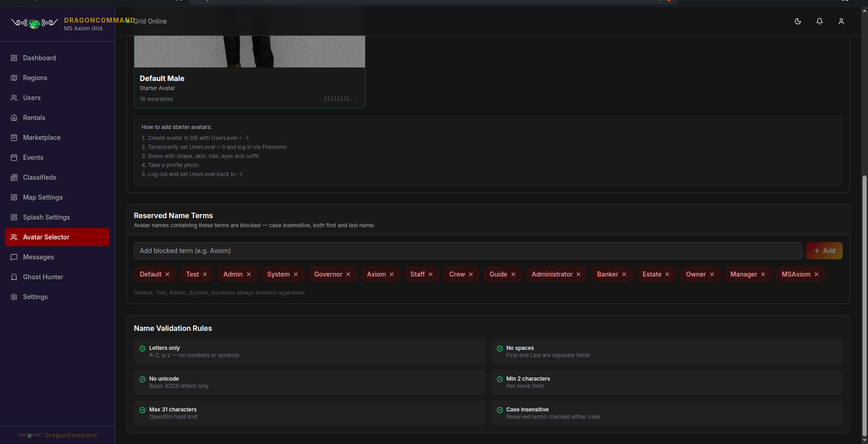Open Splash Settings

point(57,217)
